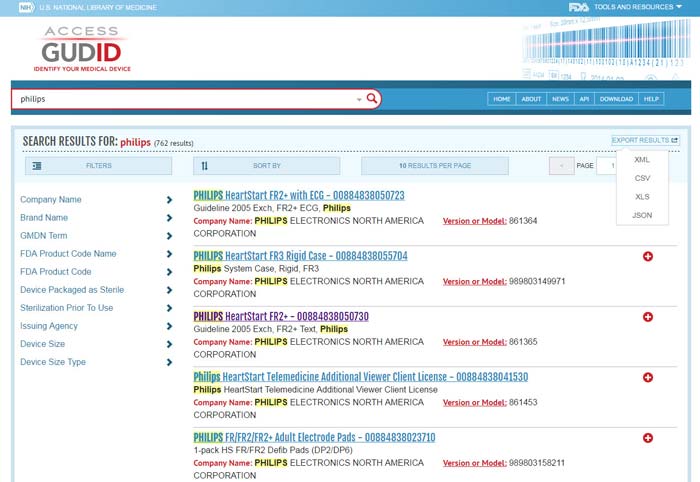Expand the Brand Name filter chevron
700x482 pixels.
point(169,218)
